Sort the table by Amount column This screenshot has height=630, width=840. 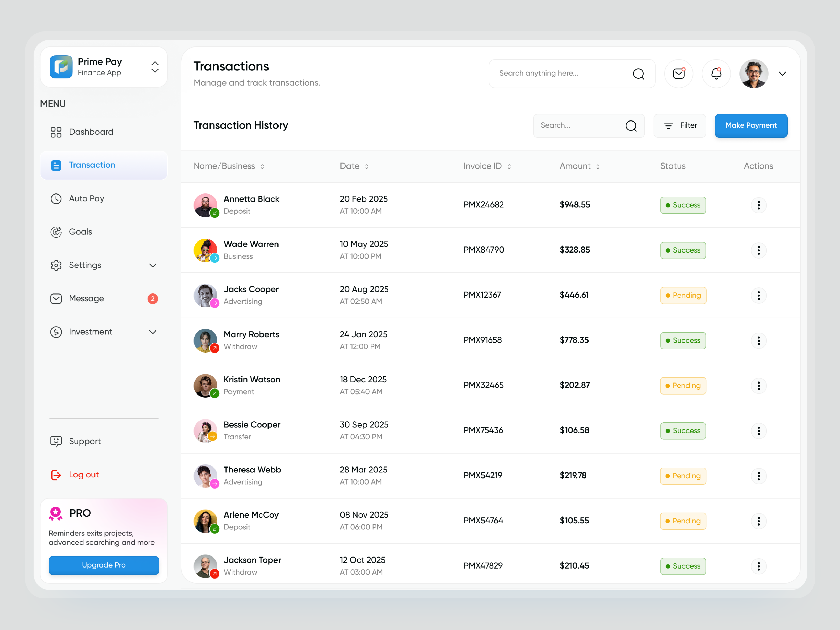598,166
